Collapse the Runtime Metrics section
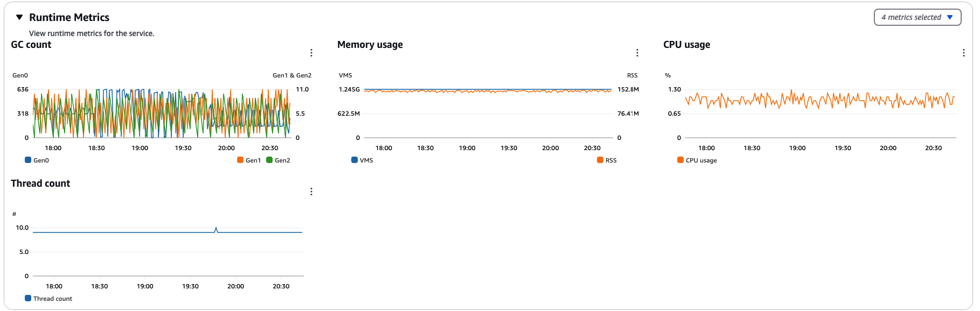980x311 pixels. 19,17
